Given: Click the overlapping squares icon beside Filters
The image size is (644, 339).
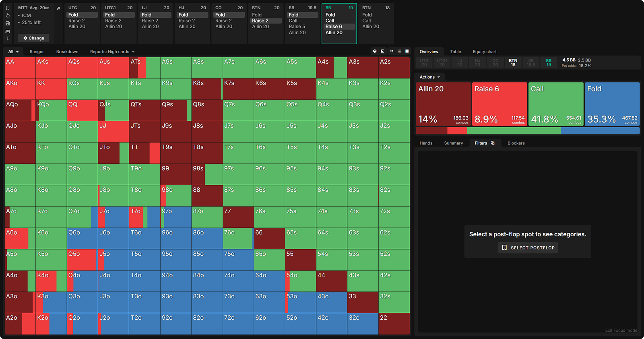Looking at the screenshot, I should point(493,143).
